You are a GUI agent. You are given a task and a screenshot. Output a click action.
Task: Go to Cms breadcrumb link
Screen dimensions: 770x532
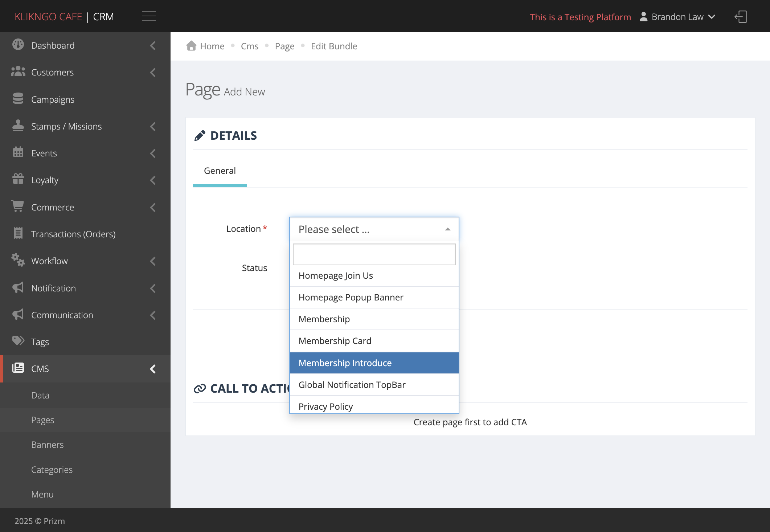[250, 46]
